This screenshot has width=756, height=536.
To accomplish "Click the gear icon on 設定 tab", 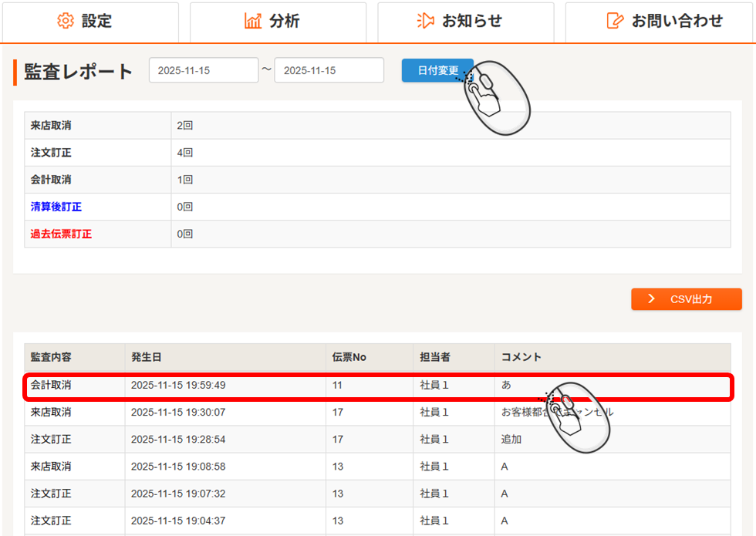I will 66,21.
